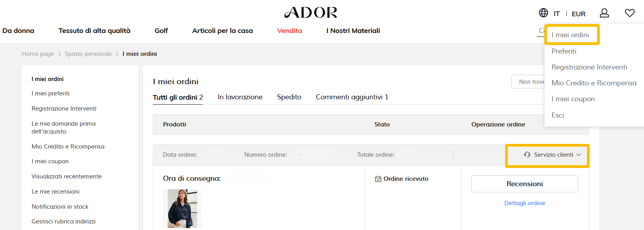
Task: Select Esci to log out
Action: click(557, 115)
